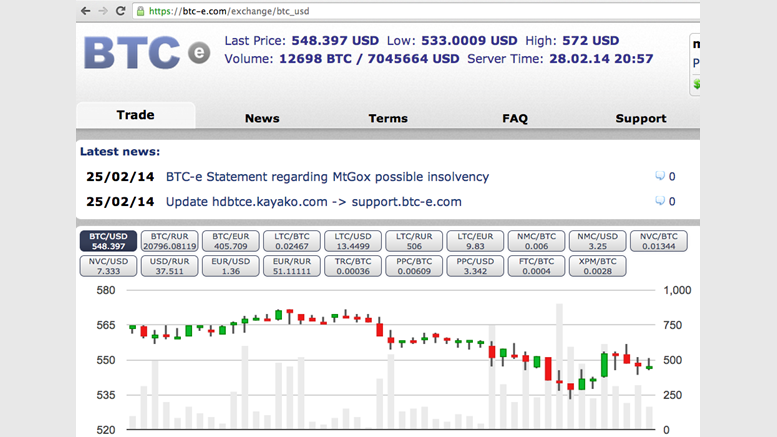This screenshot has height=437, width=777.
Task: Select the LTC/BTC pair button
Action: pos(292,241)
